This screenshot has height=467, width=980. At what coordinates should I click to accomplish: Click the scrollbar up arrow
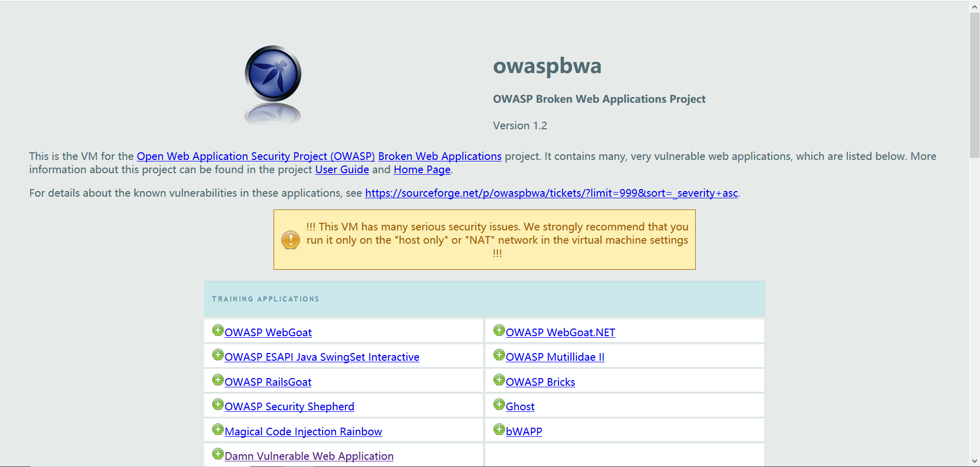pos(974,6)
